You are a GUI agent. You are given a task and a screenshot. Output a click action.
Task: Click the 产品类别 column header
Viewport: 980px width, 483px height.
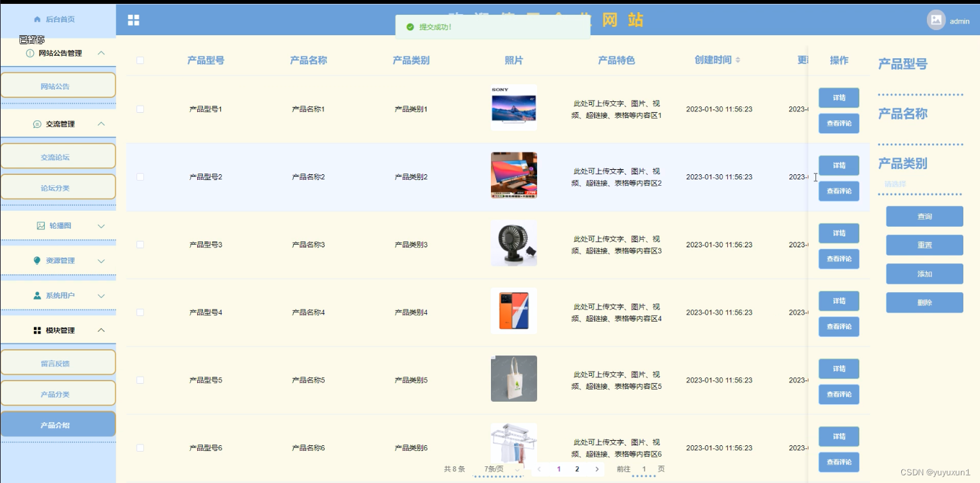coord(411,60)
